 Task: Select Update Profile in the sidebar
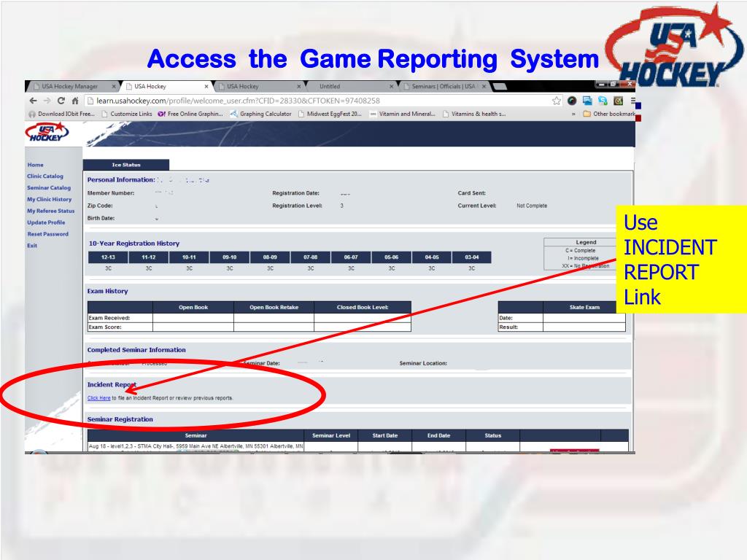coord(46,222)
